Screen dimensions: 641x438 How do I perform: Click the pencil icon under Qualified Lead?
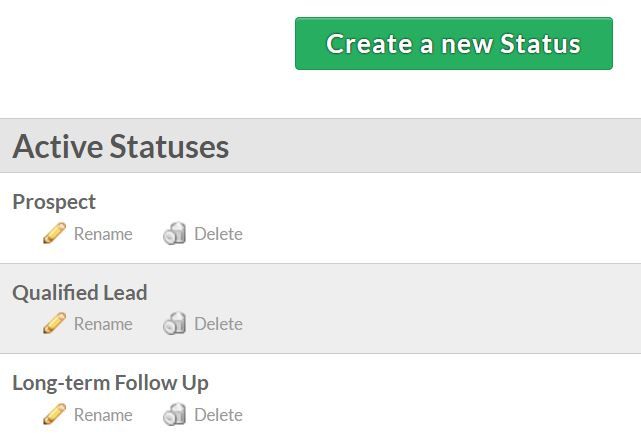[x=54, y=323]
